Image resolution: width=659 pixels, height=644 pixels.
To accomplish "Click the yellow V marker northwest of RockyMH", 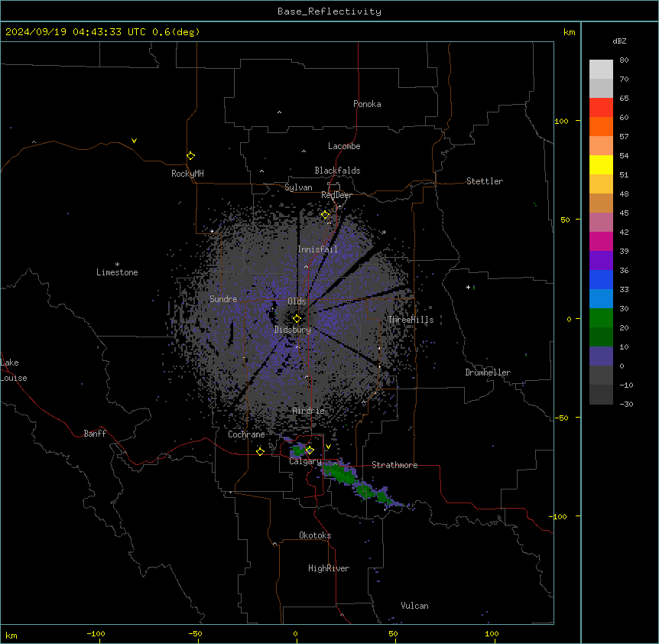I will (x=134, y=141).
